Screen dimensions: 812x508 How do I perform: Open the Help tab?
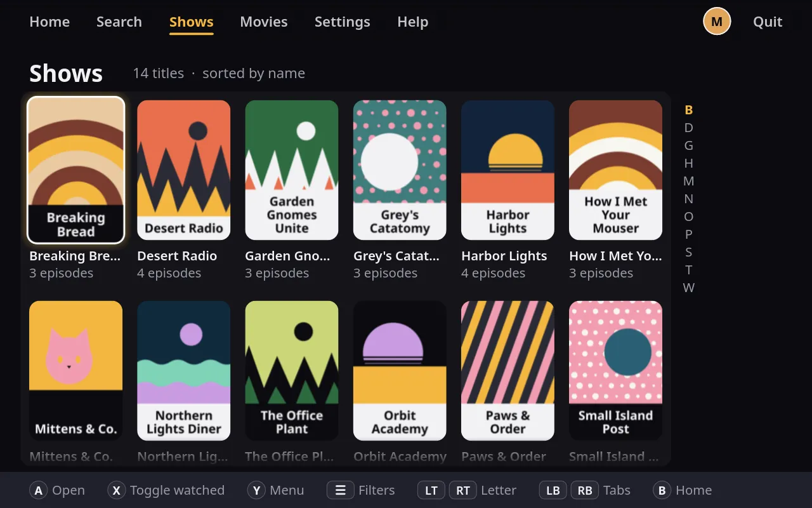click(413, 22)
